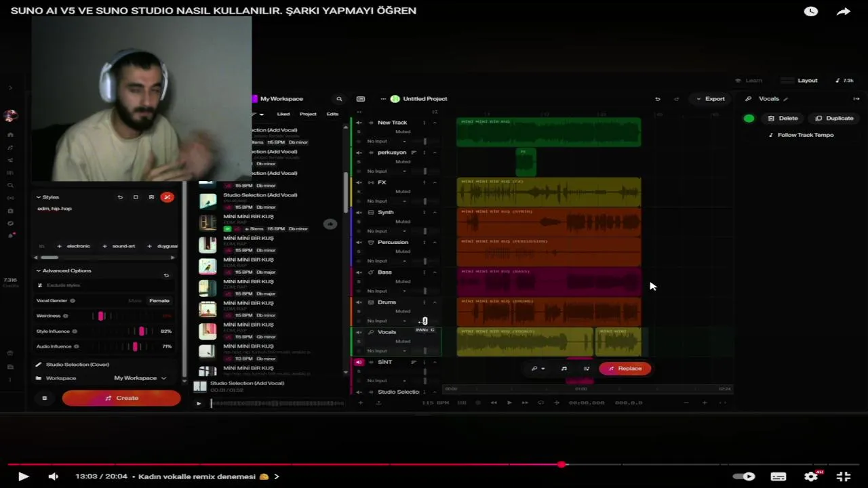Collapse the Advanced Options section
868x488 pixels.
click(x=39, y=270)
